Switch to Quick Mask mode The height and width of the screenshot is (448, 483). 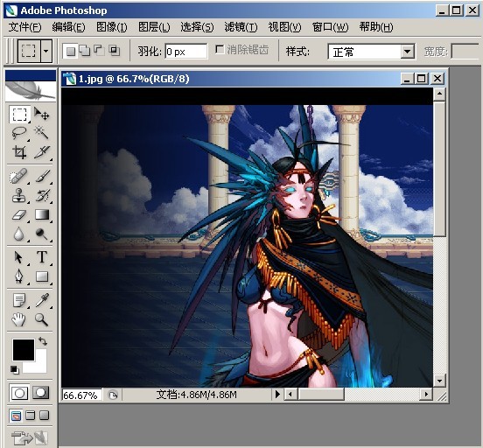(40, 393)
